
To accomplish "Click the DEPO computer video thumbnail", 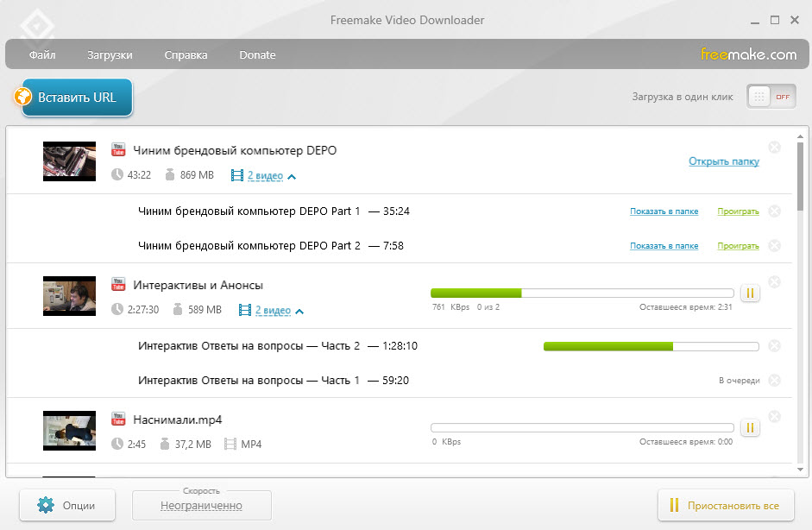I will pos(69,161).
